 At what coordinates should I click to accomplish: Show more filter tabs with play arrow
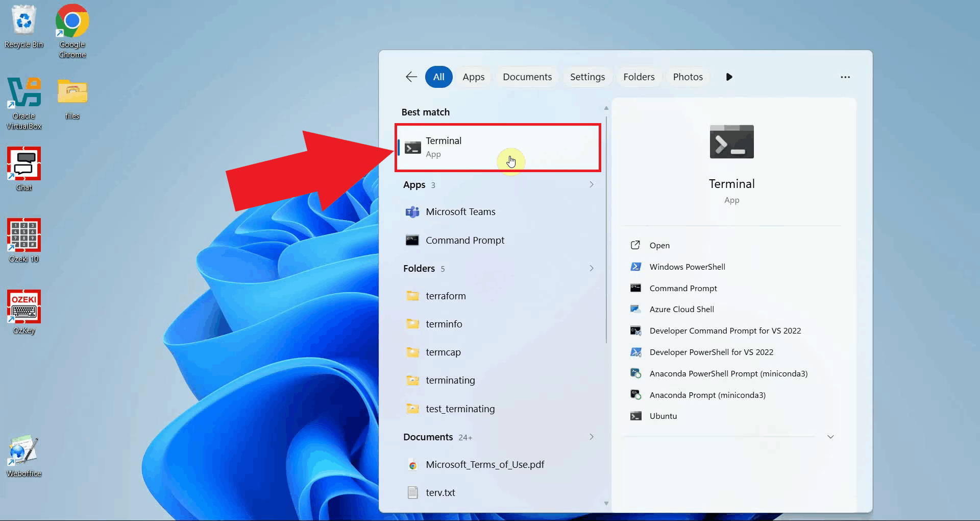(729, 77)
